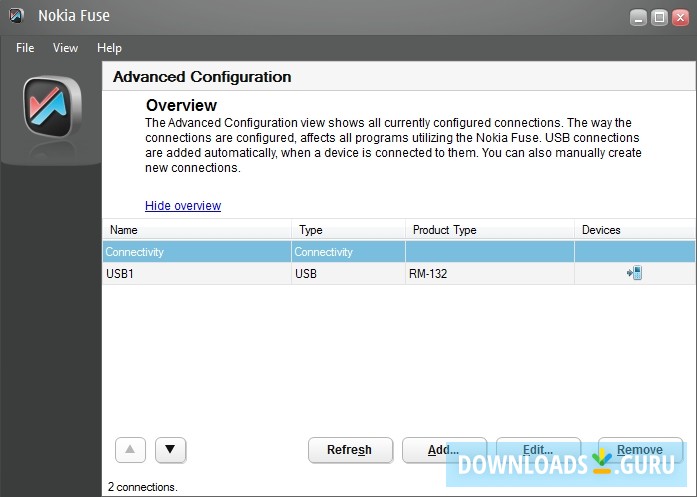
Task: Click the Refresh button
Action: pos(350,450)
